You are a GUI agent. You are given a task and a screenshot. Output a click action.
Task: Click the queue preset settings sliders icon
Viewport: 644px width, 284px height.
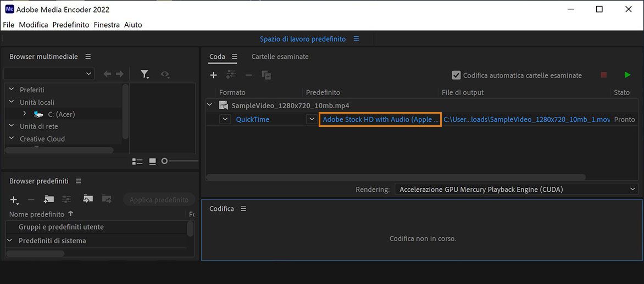(231, 75)
